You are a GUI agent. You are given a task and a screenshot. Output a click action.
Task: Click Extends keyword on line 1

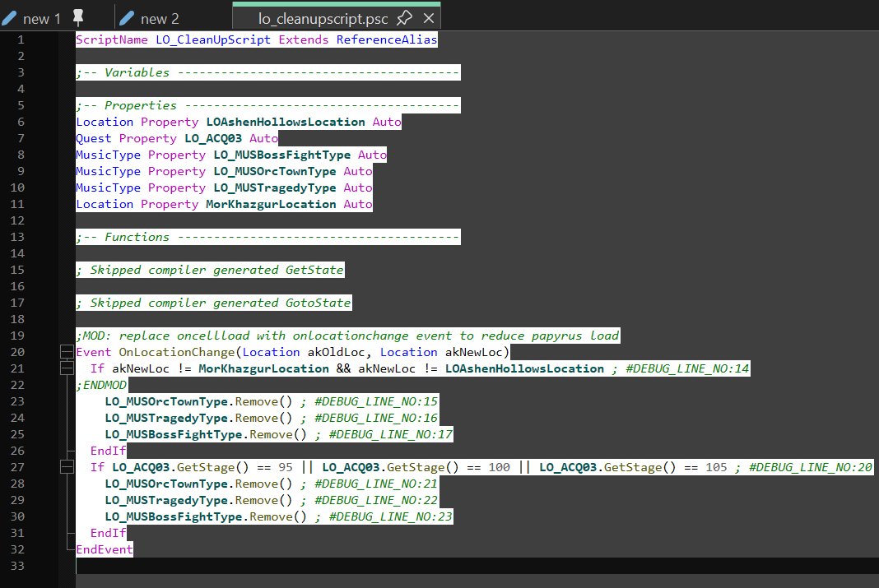pos(303,39)
